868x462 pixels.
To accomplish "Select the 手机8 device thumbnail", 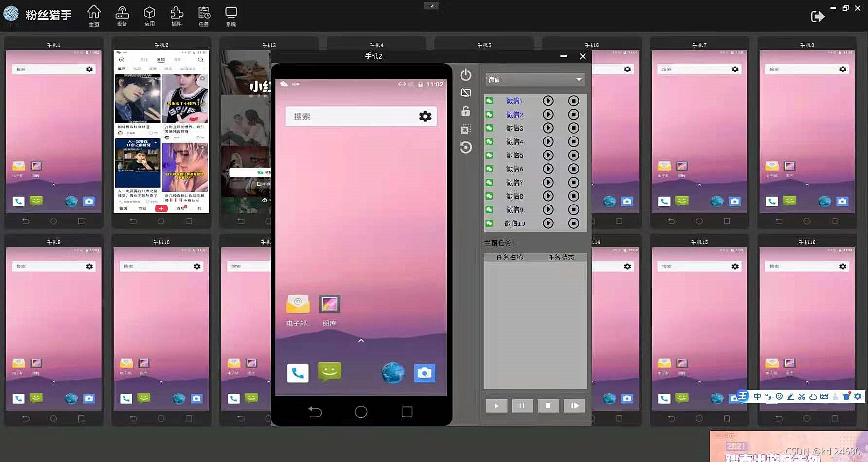I will [807, 132].
